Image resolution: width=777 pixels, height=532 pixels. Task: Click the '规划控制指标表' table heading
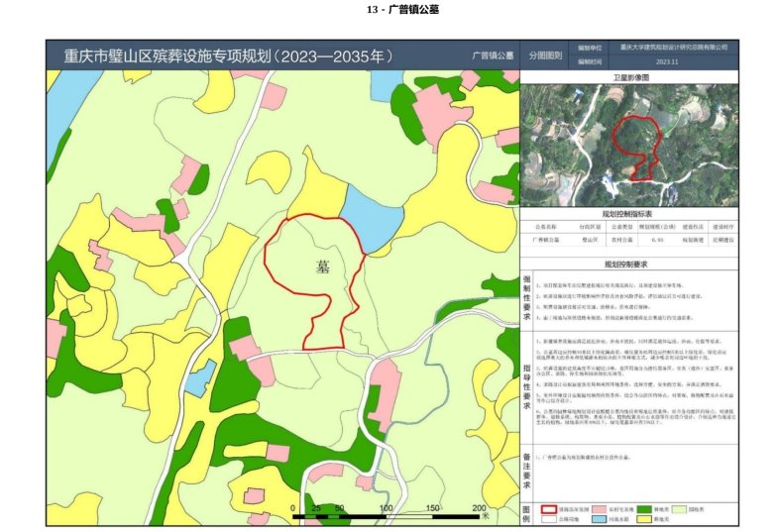click(626, 214)
